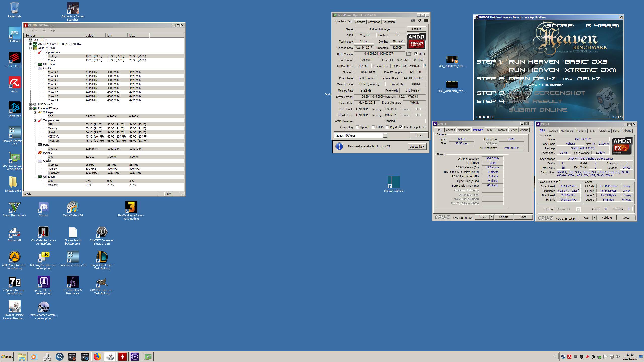The width and height of the screenshot is (644, 362).
Task: Expand the ASUSTeK COMPUTER INC. node
Action: tap(31, 44)
